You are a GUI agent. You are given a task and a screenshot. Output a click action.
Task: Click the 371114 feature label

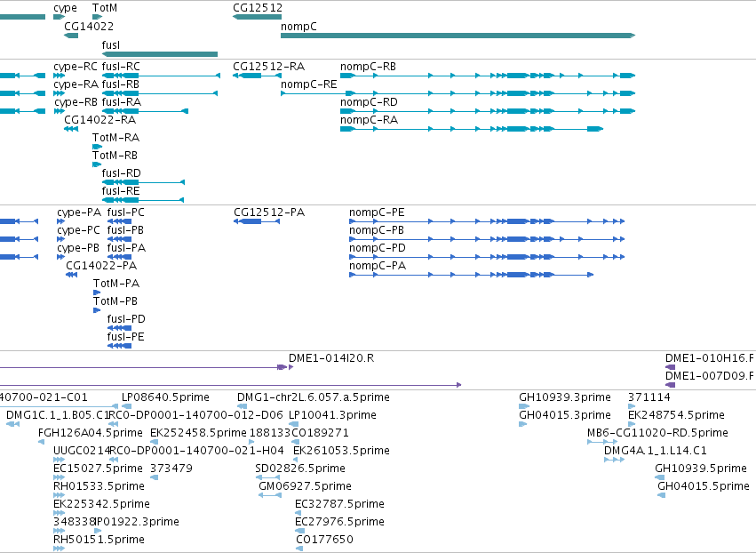tap(649, 397)
